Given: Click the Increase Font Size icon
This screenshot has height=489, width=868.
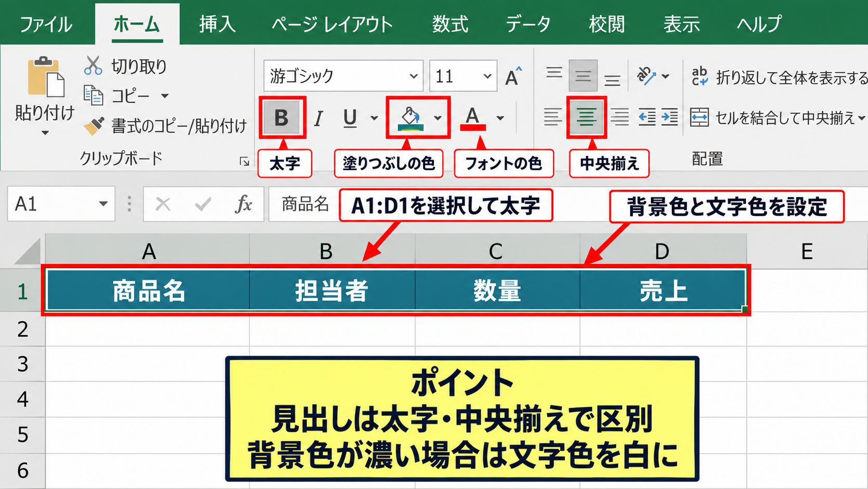Looking at the screenshot, I should coord(513,76).
